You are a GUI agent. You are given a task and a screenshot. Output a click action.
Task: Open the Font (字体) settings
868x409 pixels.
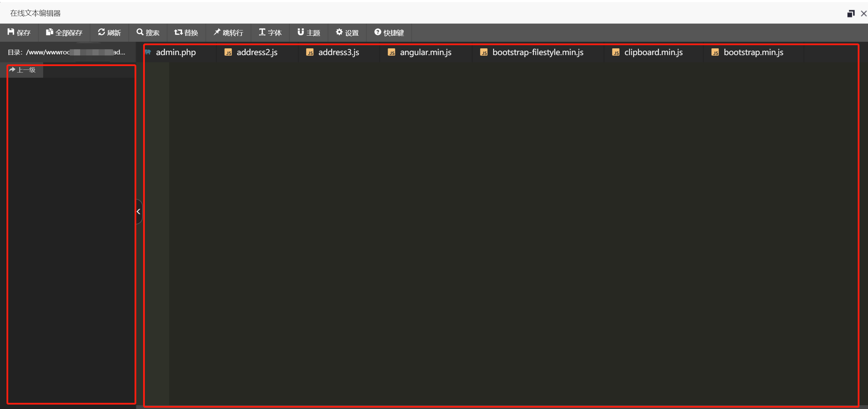[270, 33]
